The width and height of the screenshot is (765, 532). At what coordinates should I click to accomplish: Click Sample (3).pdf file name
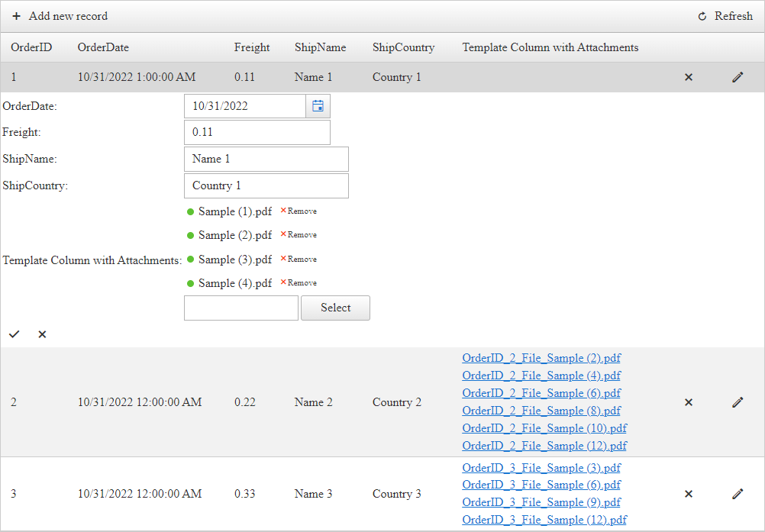(235, 260)
